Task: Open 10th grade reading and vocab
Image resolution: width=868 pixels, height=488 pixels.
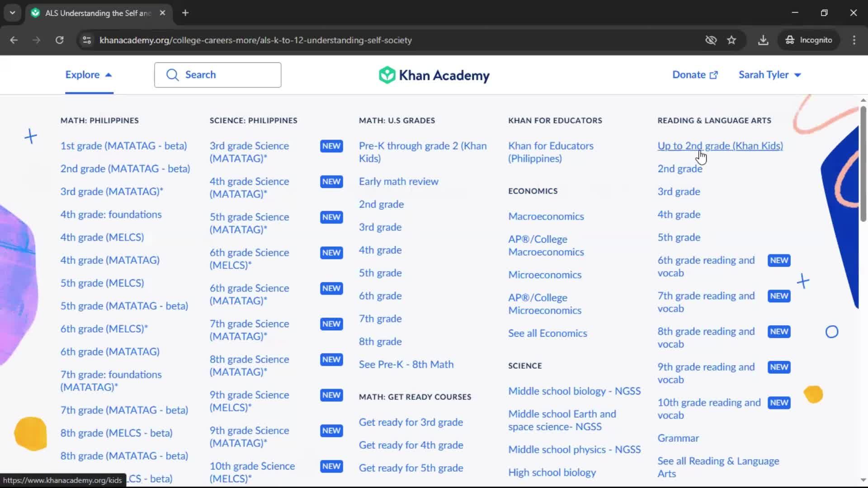Action: 709,409
